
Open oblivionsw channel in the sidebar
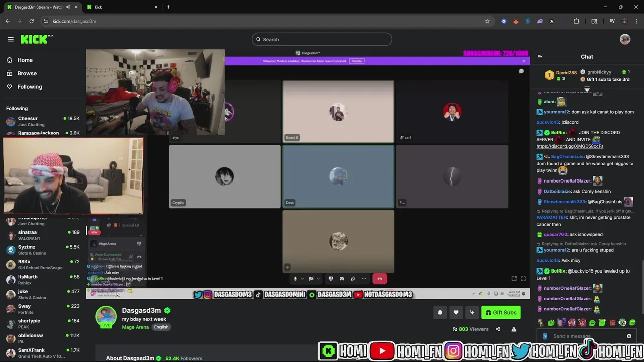click(x=43, y=338)
